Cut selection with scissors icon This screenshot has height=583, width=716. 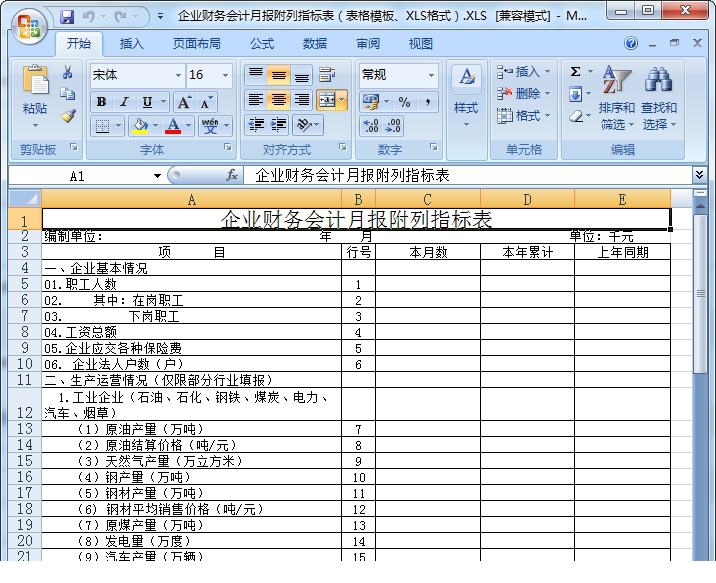click(68, 72)
